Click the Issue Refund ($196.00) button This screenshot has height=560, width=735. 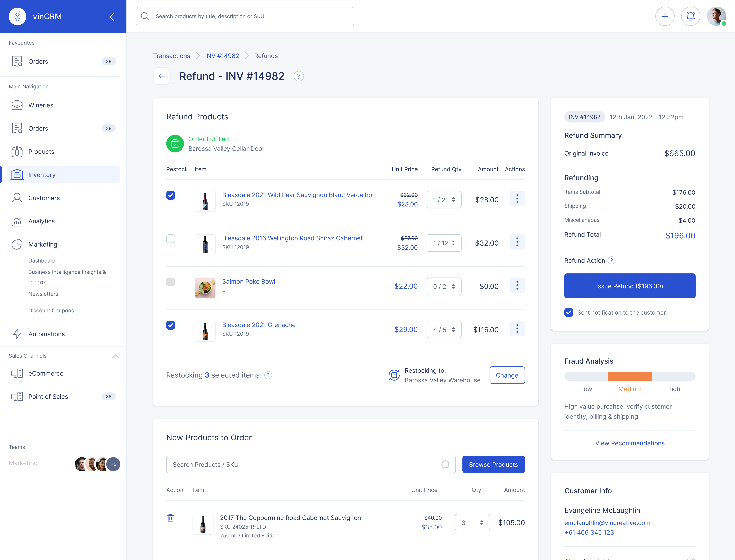(630, 286)
